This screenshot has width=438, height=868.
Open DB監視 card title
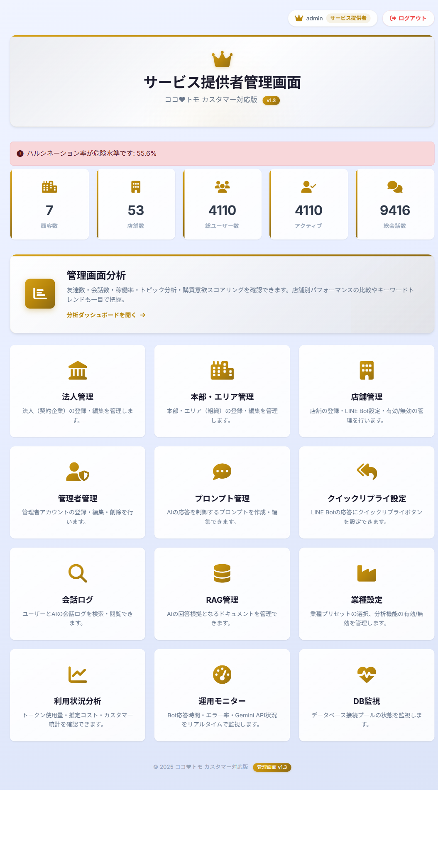click(367, 701)
